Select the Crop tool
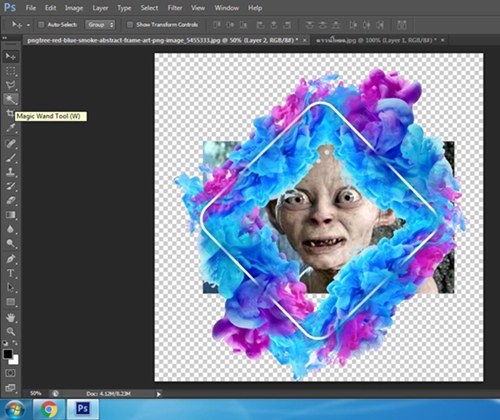This screenshot has height=420, width=500. click(x=10, y=113)
